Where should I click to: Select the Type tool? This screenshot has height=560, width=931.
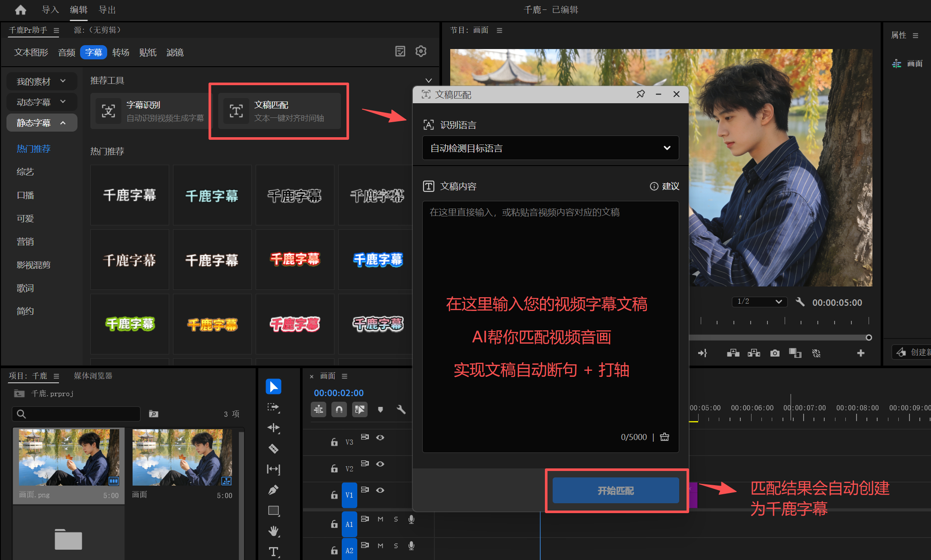(x=273, y=551)
